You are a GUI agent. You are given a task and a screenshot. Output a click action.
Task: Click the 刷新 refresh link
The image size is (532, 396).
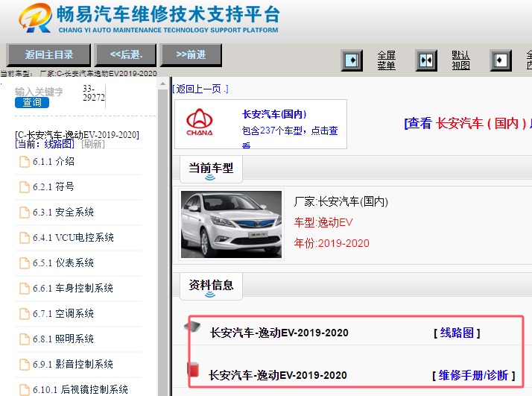pyautogui.click(x=93, y=144)
